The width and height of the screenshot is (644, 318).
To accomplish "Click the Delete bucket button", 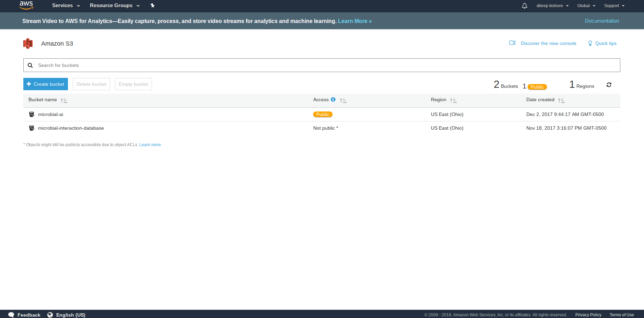I will coord(91,84).
